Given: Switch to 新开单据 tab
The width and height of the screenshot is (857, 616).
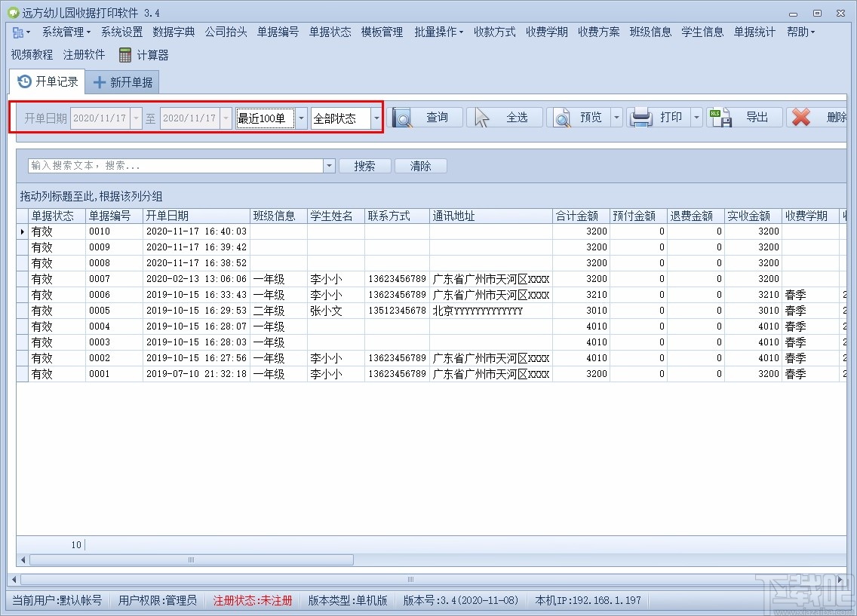Looking at the screenshot, I should pyautogui.click(x=122, y=82).
